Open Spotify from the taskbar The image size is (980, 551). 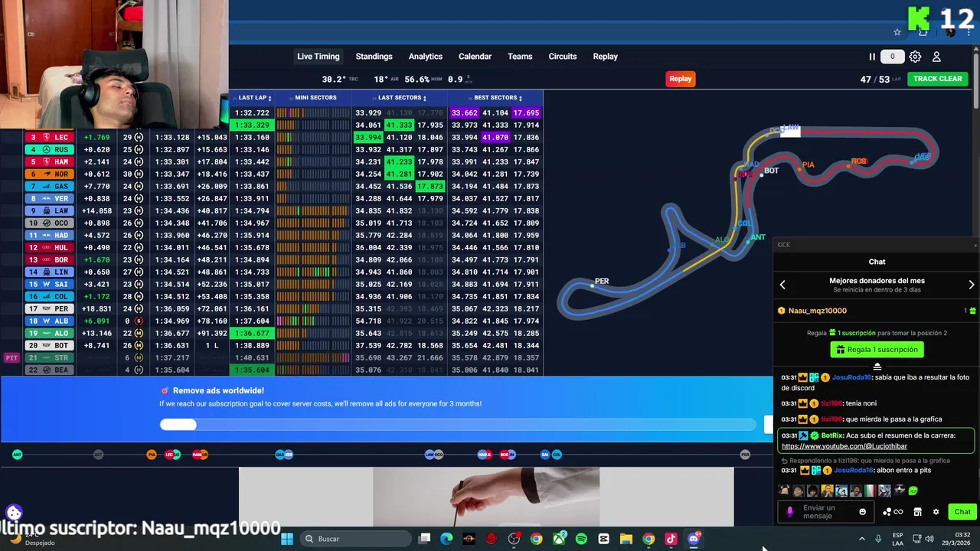[x=581, y=539]
